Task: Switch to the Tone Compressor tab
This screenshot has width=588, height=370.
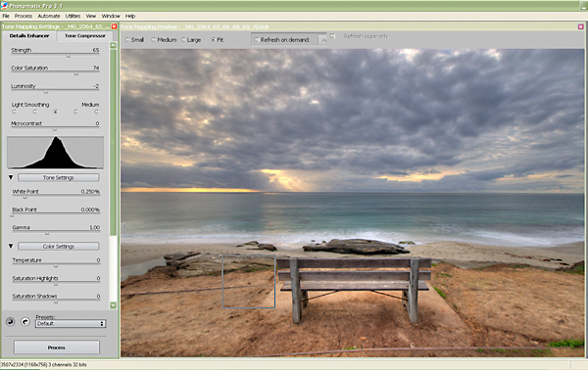Action: (85, 36)
